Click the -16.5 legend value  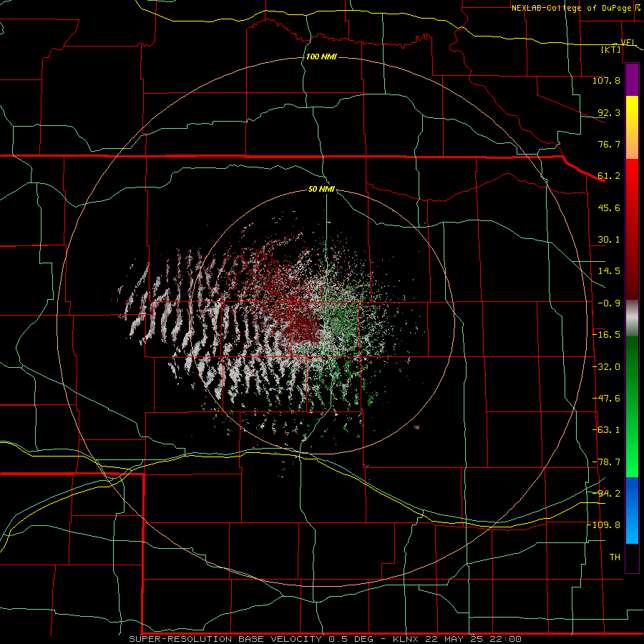pos(606,335)
